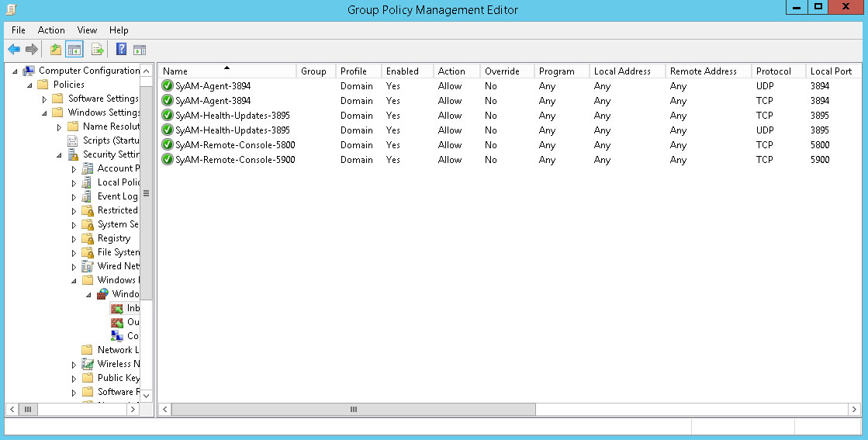Toggle Show/Hide Console Tree toolbar button

click(x=74, y=50)
